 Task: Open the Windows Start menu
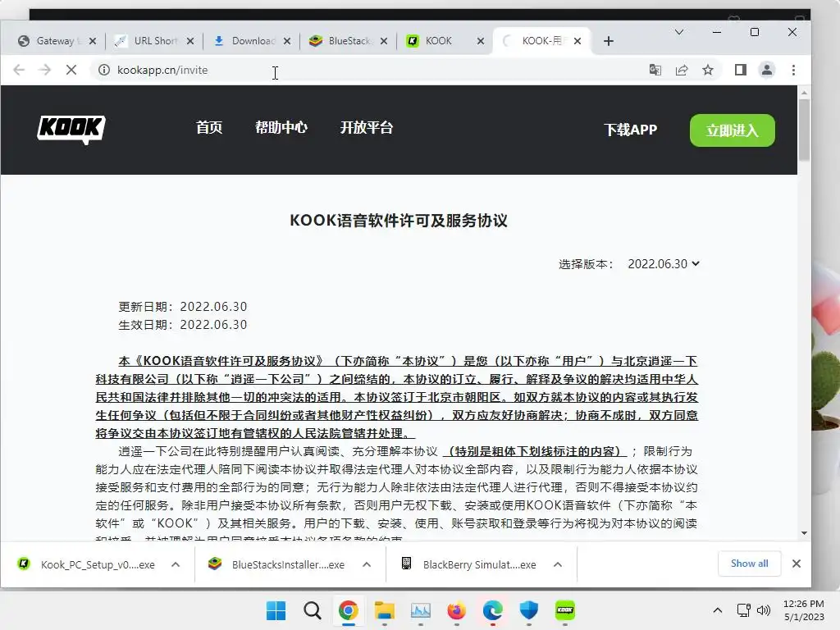[x=276, y=610]
